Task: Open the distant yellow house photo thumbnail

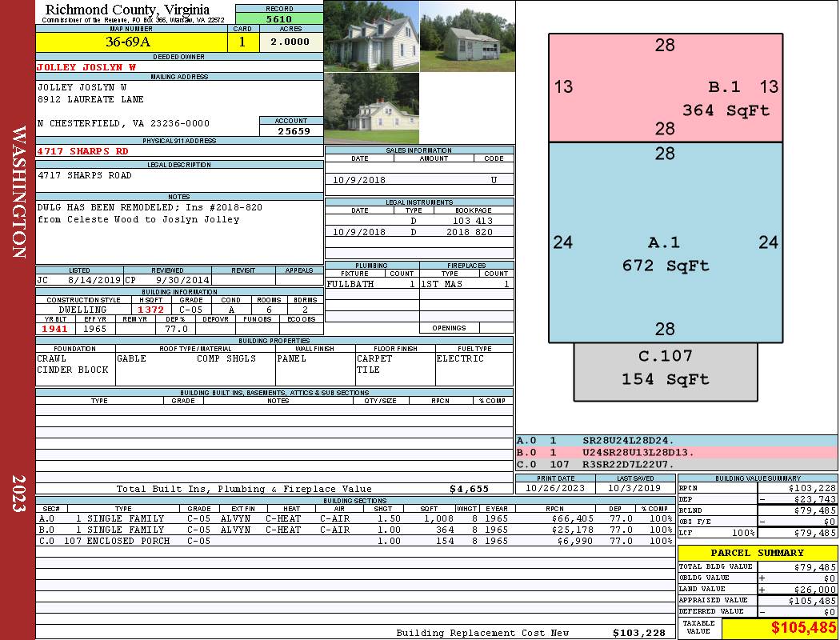Action: pos(372,108)
